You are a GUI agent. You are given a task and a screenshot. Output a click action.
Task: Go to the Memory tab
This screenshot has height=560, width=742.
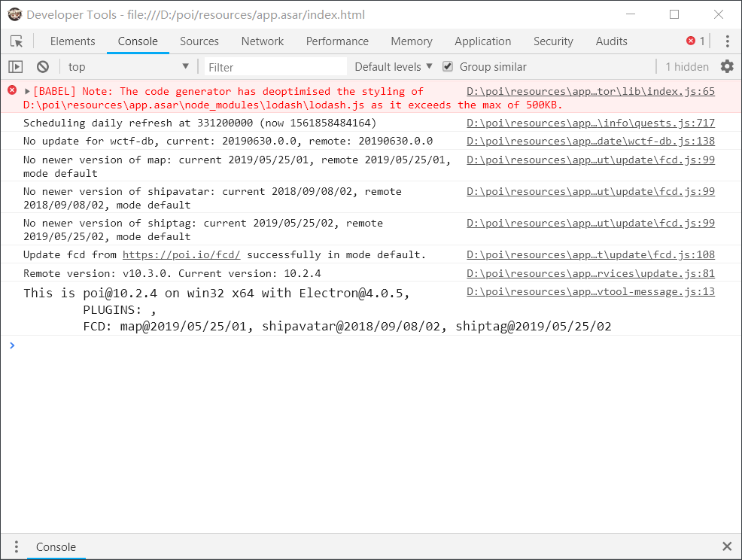[411, 41]
